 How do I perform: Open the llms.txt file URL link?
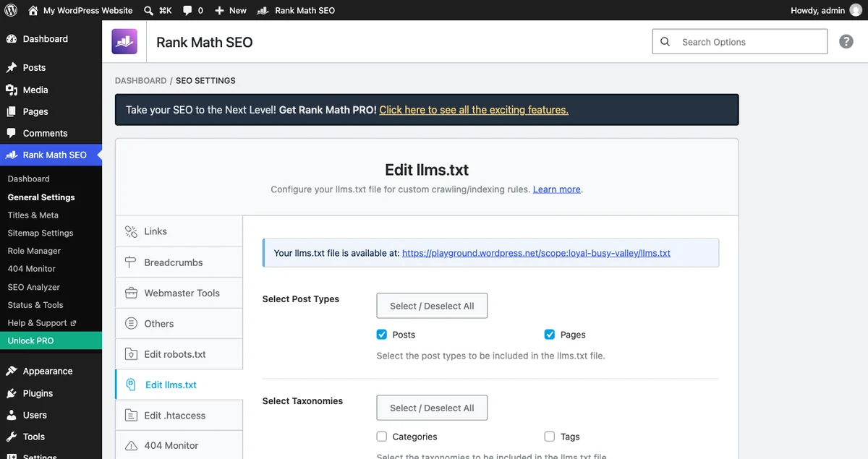[536, 253]
